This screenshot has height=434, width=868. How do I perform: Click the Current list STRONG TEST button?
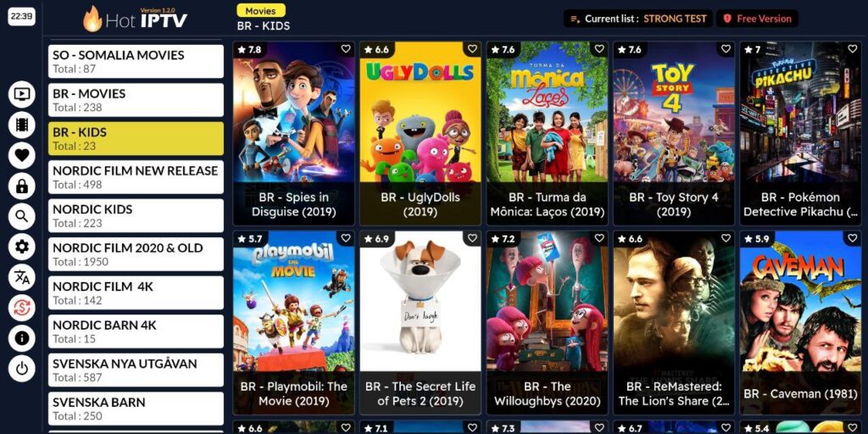tap(638, 19)
